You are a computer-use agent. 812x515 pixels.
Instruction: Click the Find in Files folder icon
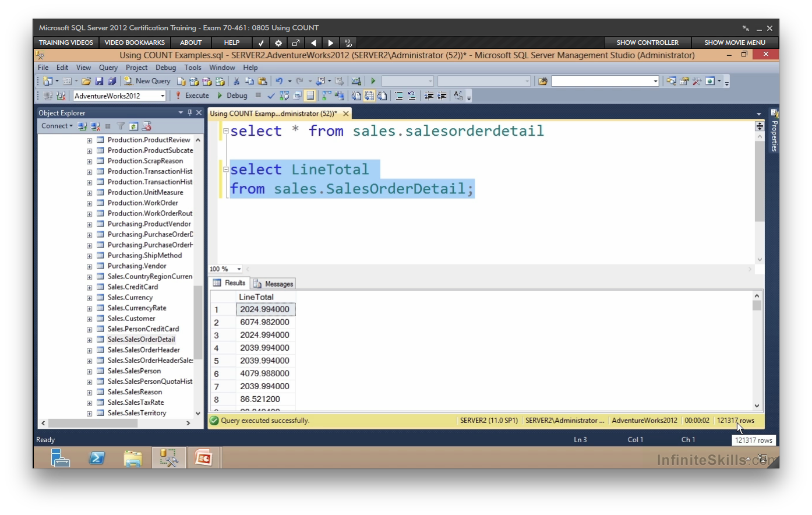coord(542,81)
